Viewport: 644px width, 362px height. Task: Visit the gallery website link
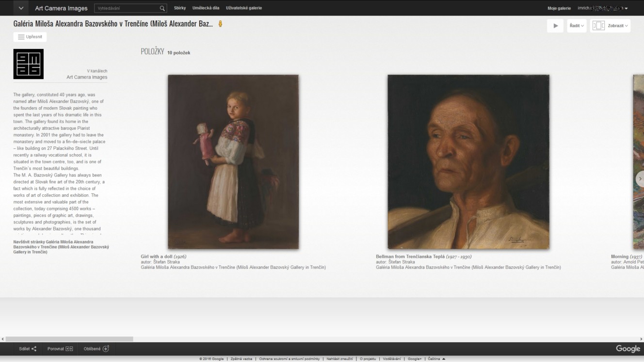(x=61, y=247)
